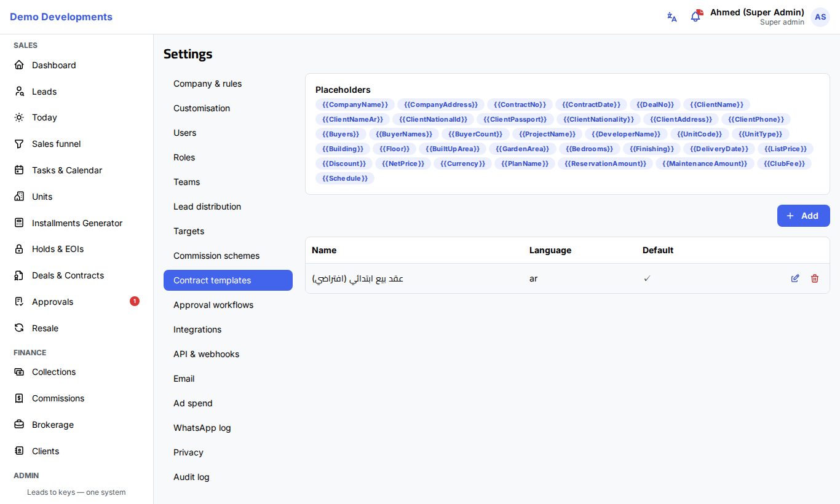This screenshot has height=504, width=840.
Task: Click the {{CompanyName}} placeholder chip
Action: [x=355, y=104]
